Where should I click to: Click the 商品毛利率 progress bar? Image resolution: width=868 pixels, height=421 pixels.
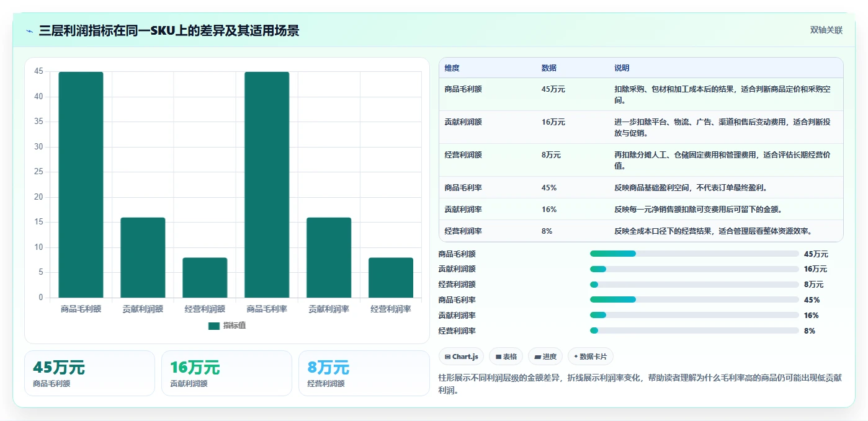click(694, 299)
